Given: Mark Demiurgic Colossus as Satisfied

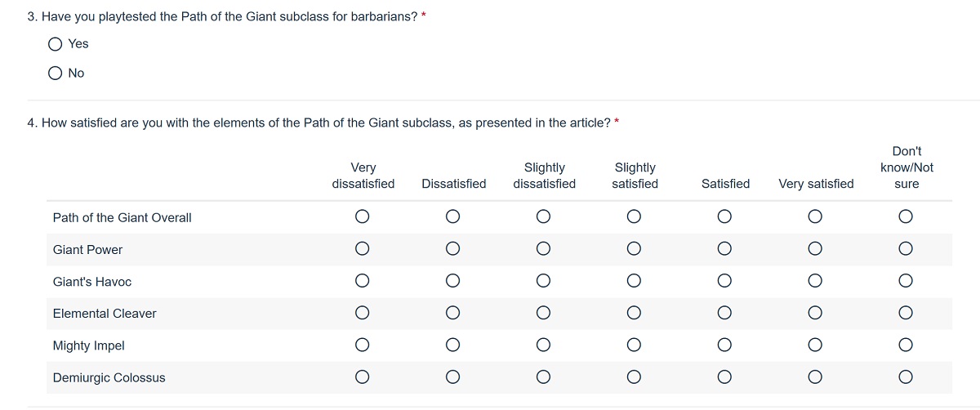Looking at the screenshot, I should click(724, 377).
